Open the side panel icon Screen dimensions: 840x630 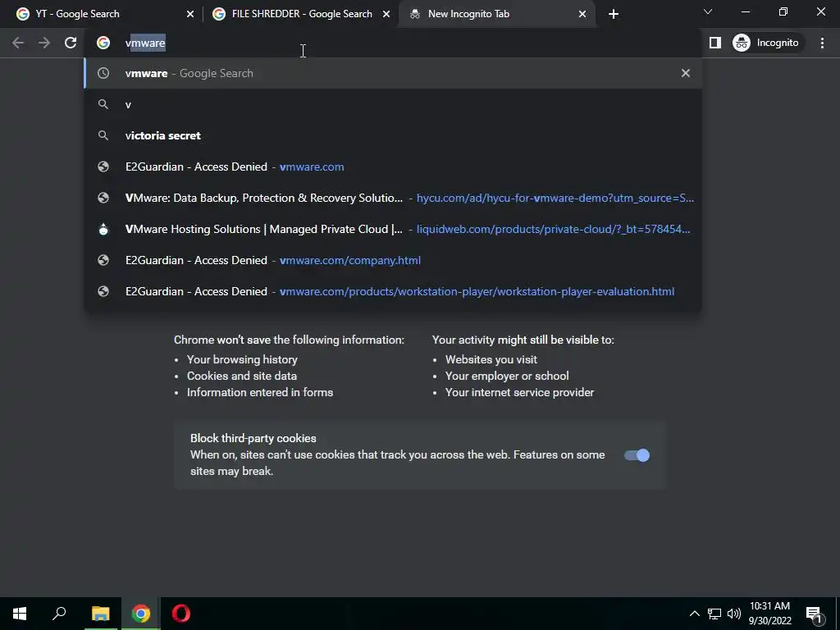pos(715,43)
